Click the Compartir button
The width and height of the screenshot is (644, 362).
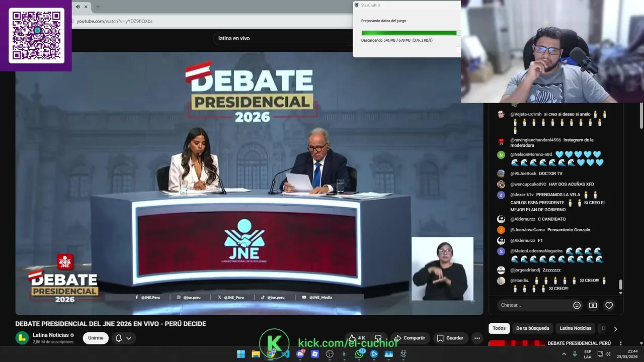pos(410,338)
